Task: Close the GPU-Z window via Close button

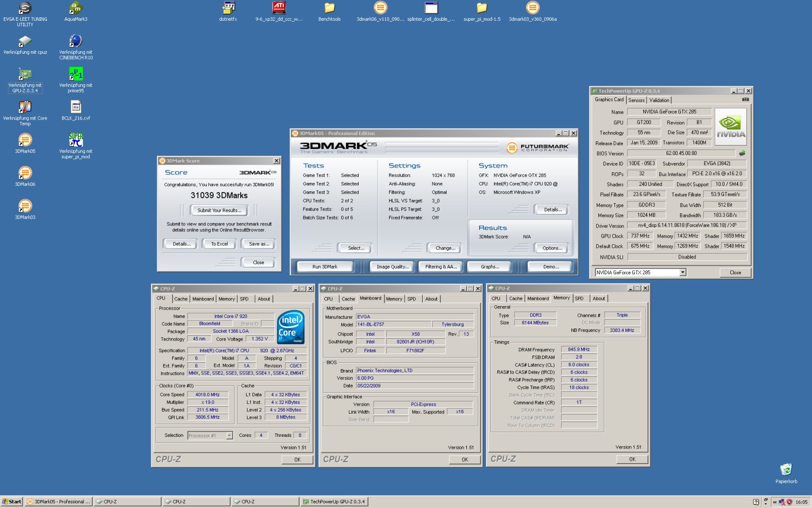Action: click(x=735, y=272)
